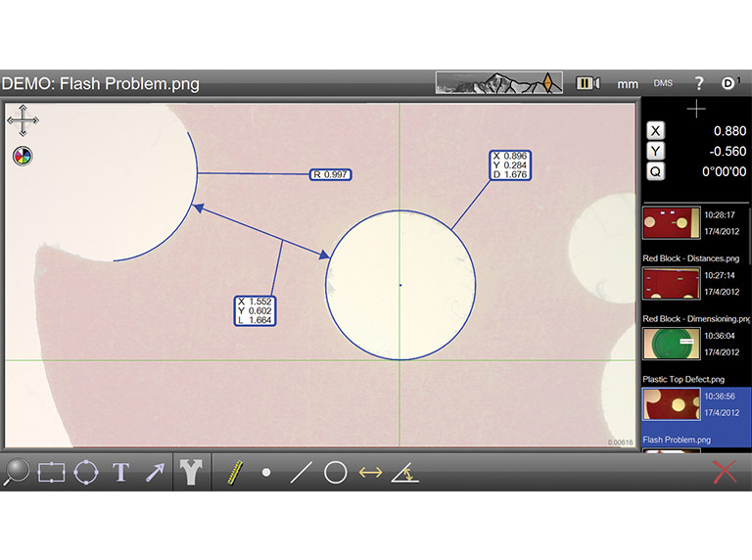Pick the circle measurement tool
752x560 pixels.
[x=335, y=473]
